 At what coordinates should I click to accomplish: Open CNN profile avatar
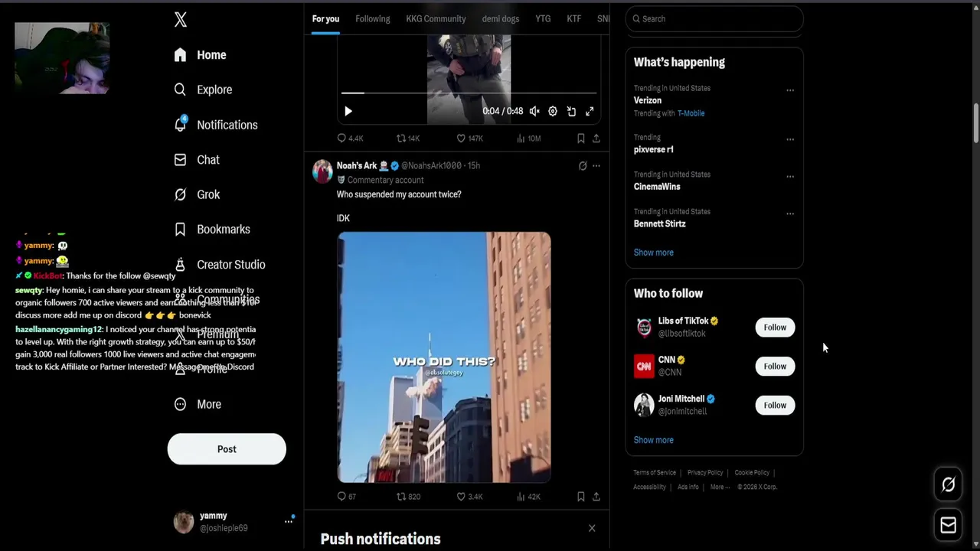tap(644, 366)
